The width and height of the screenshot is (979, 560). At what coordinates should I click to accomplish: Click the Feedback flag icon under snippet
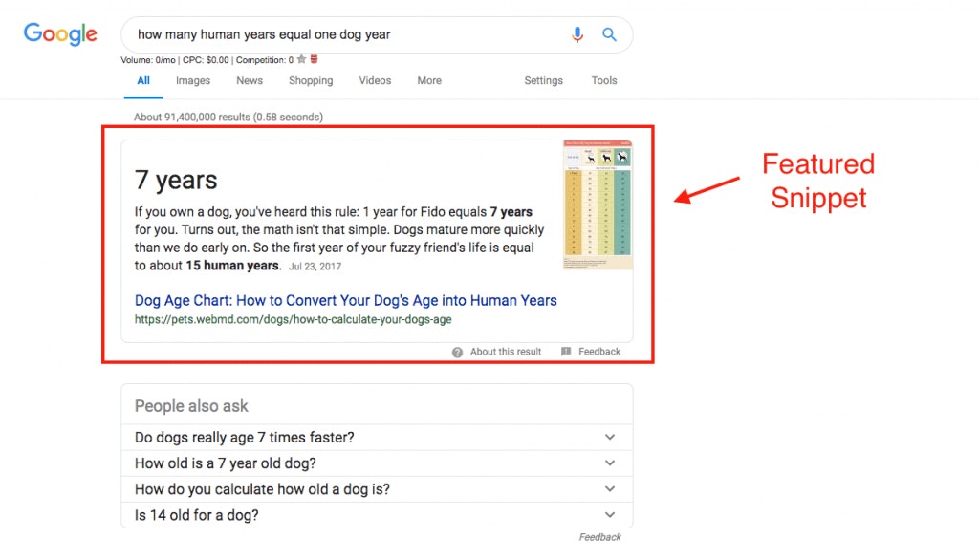[566, 352]
